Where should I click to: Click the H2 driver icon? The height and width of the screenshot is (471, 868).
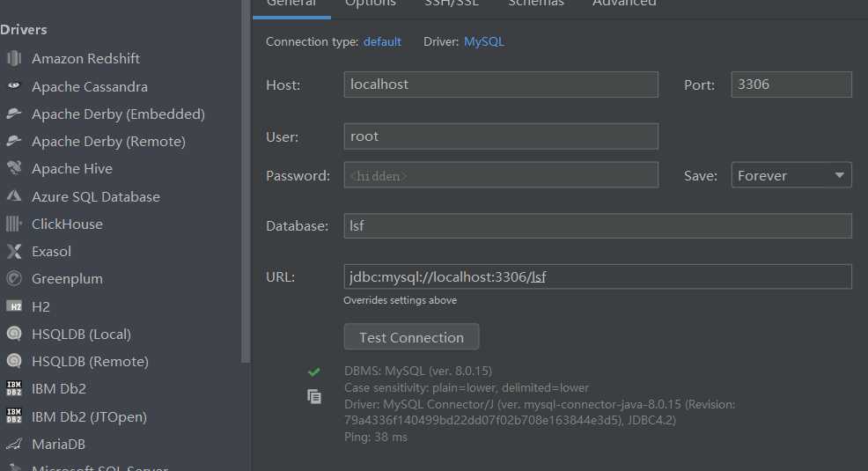(x=14, y=306)
